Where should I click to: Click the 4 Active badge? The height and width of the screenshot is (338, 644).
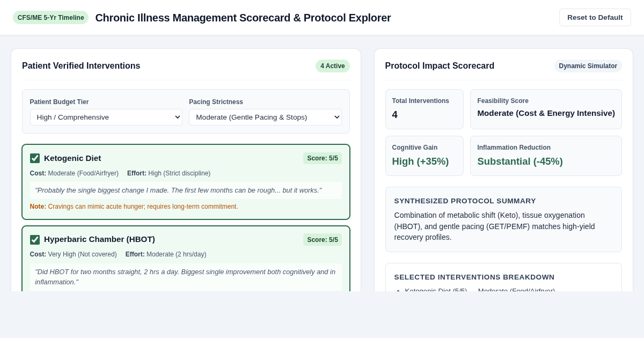pyautogui.click(x=333, y=66)
